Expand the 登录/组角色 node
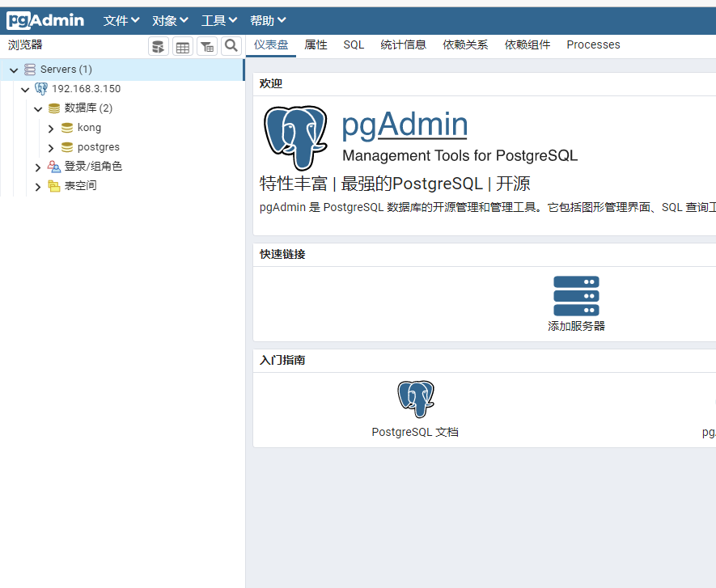The image size is (716, 588). click(38, 167)
